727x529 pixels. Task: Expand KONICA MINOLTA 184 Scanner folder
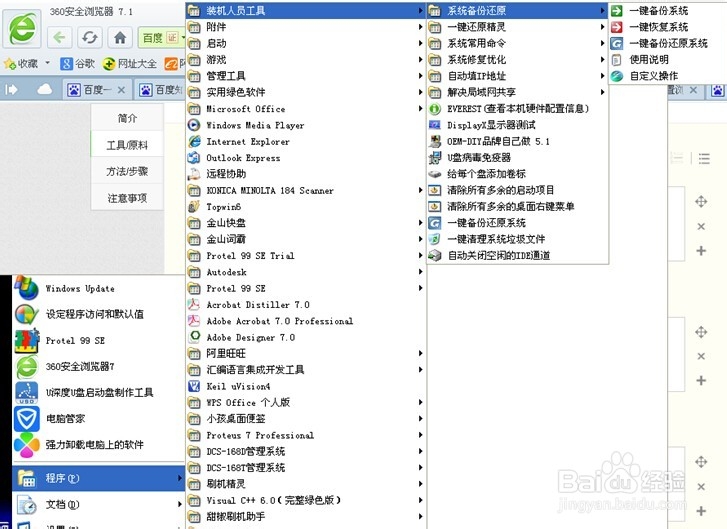(306, 190)
